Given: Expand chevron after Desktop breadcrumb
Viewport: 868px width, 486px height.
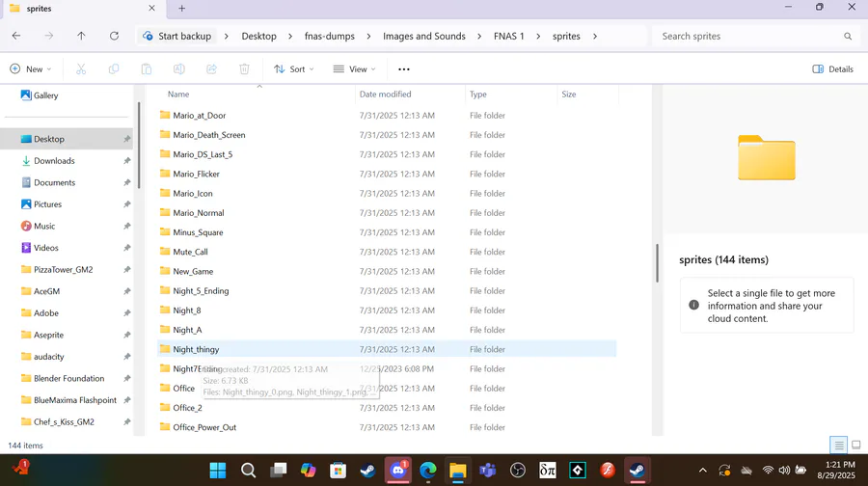Looking at the screenshot, I should pyautogui.click(x=290, y=36).
